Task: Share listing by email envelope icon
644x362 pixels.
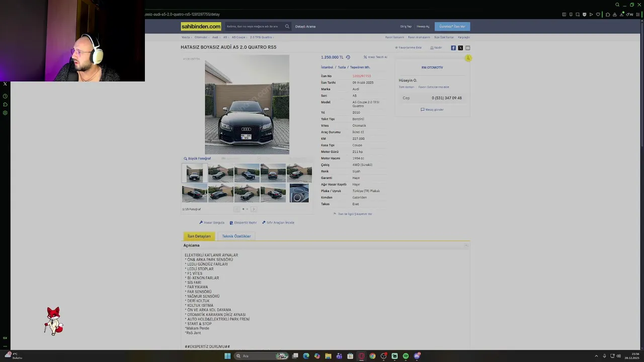Action: [x=467, y=48]
